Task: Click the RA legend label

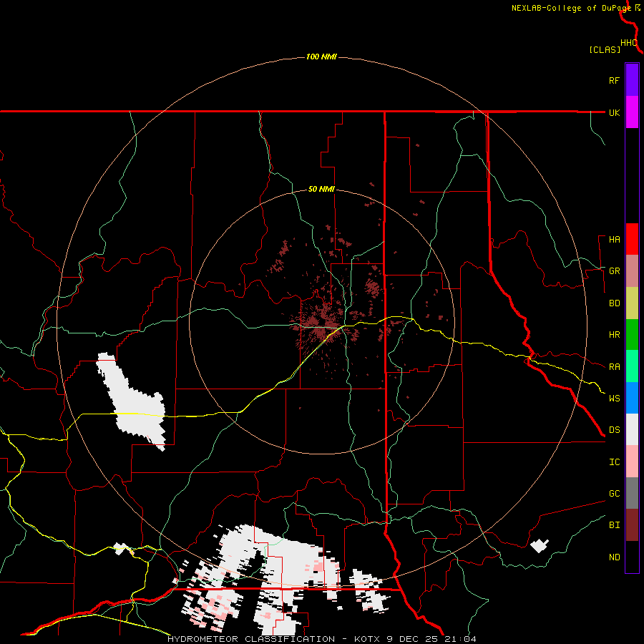Action: coord(614,366)
